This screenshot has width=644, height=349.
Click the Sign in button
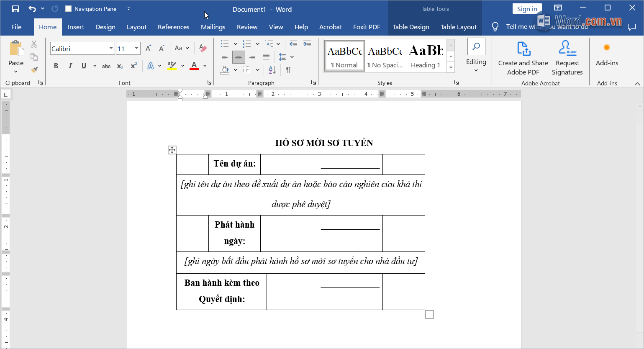click(x=527, y=9)
